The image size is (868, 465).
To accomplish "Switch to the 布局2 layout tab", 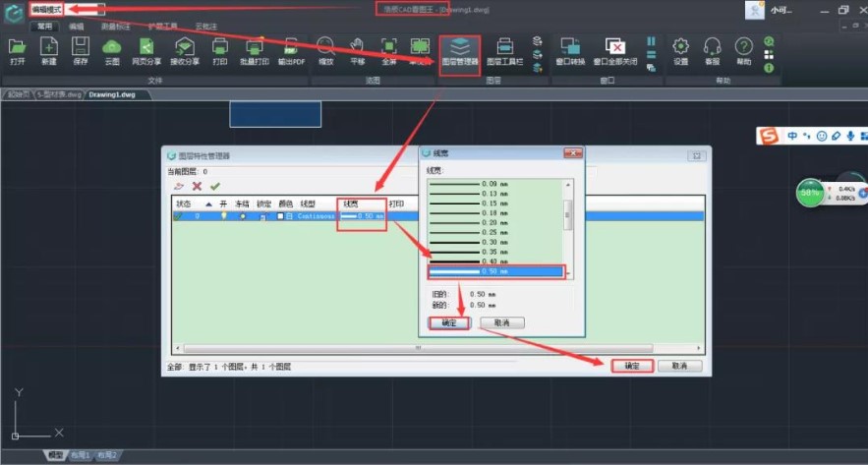I will pyautogui.click(x=107, y=455).
